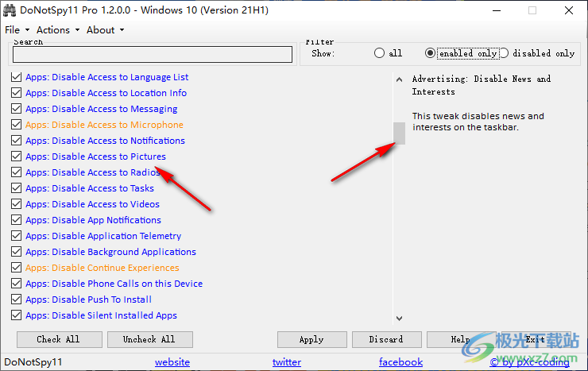Open the website link
The width and height of the screenshot is (588, 371).
172,362
